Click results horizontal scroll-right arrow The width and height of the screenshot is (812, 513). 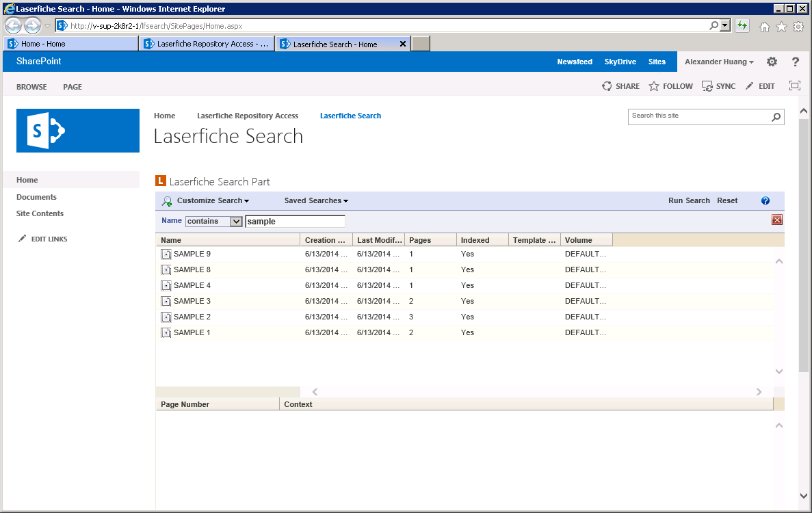759,392
